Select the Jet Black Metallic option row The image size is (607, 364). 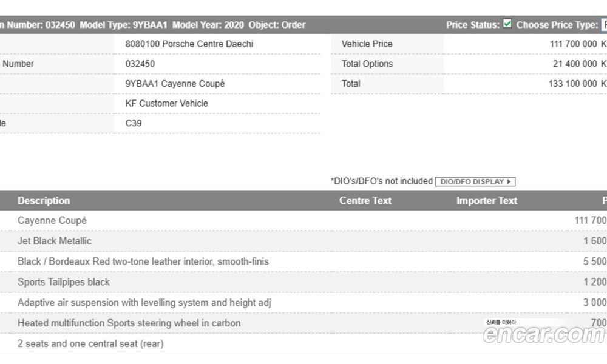pos(55,241)
